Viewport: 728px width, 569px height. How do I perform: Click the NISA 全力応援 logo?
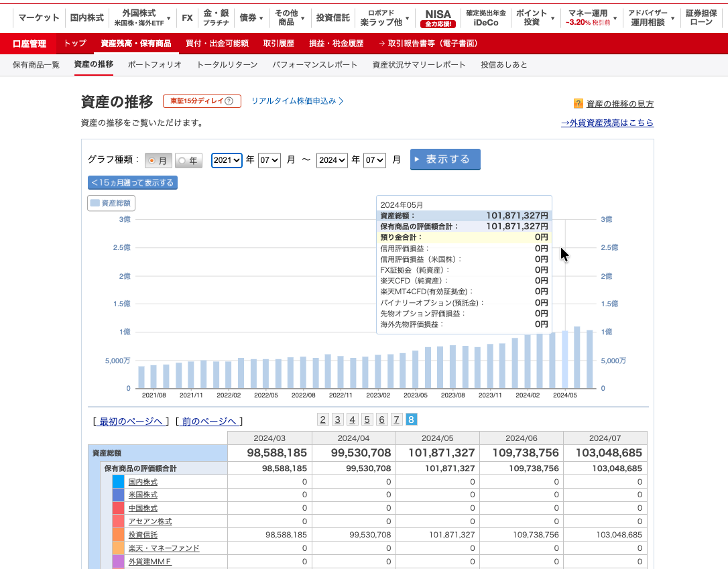tap(438, 18)
